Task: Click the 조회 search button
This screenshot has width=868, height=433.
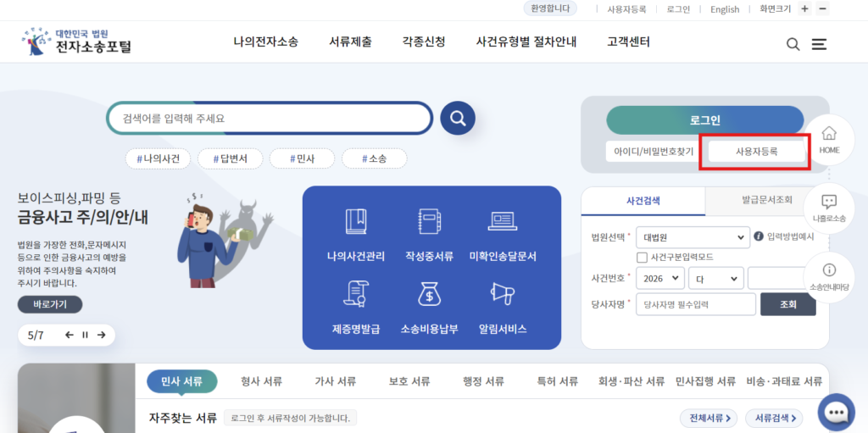Action: point(788,304)
